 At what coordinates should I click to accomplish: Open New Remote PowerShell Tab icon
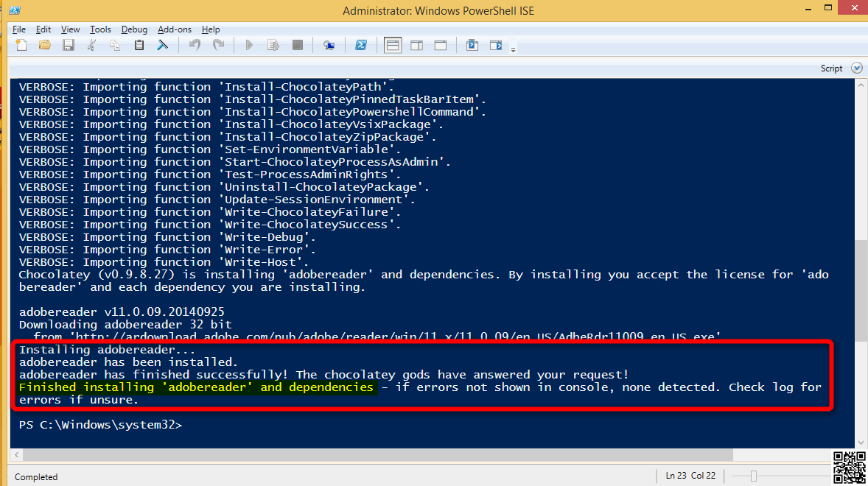[329, 46]
